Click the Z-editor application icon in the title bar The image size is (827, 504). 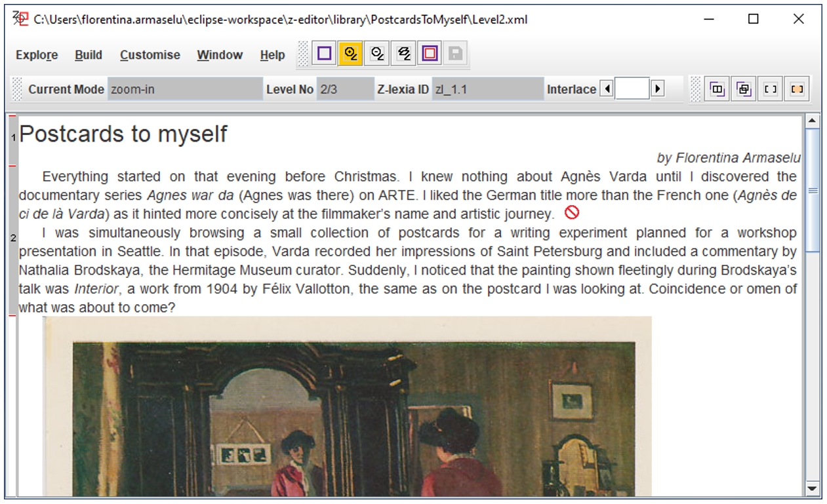click(x=21, y=19)
